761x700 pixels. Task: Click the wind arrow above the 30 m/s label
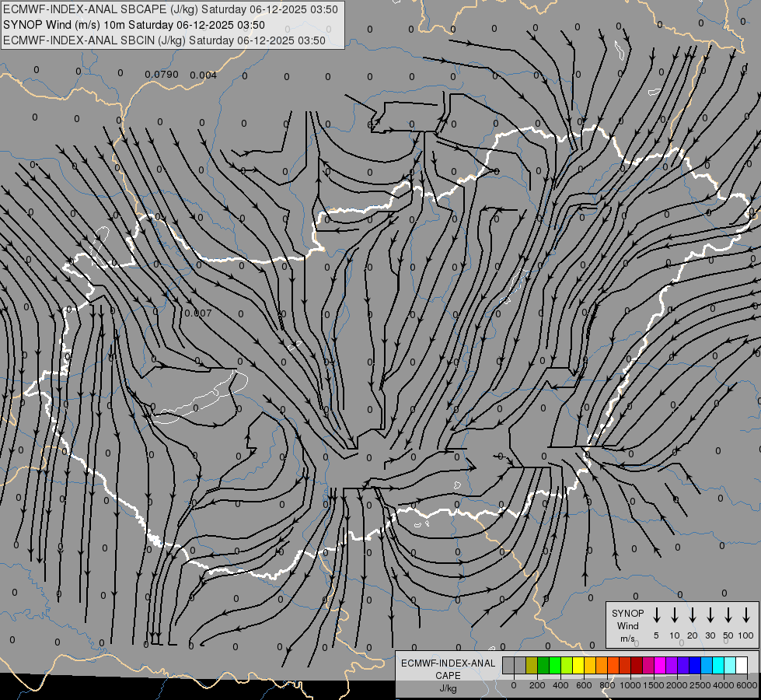[x=710, y=615]
